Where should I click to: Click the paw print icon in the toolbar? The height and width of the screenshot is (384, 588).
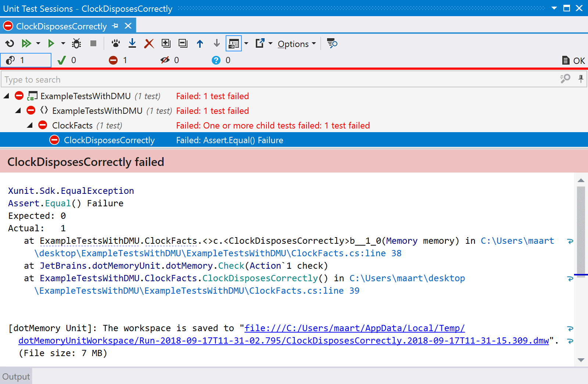pos(116,44)
